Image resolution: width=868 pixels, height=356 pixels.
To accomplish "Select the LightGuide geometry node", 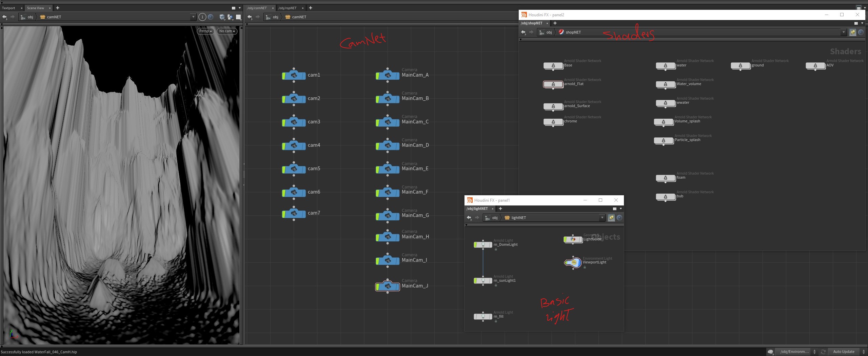I will (x=573, y=239).
